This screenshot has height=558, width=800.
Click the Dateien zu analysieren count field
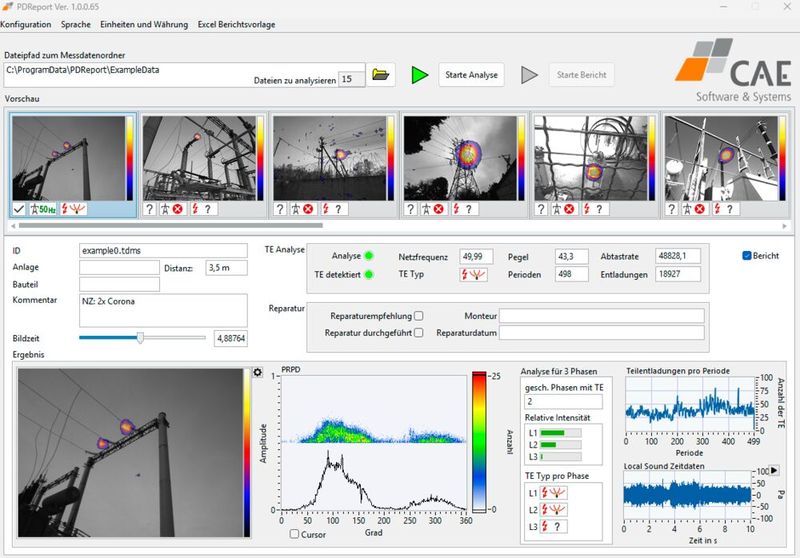(352, 79)
